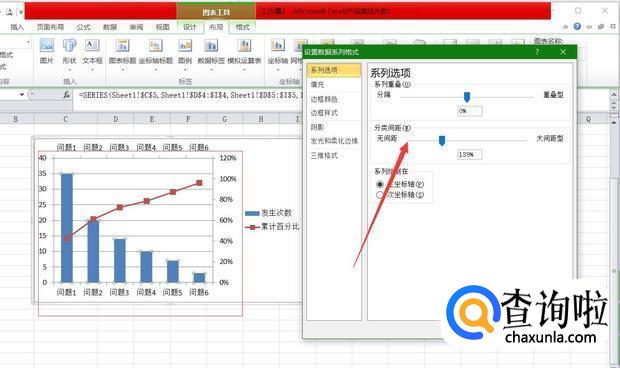Click the Data Table (模拟运算表) icon
This screenshot has width=620, height=368.
pyautogui.click(x=244, y=46)
